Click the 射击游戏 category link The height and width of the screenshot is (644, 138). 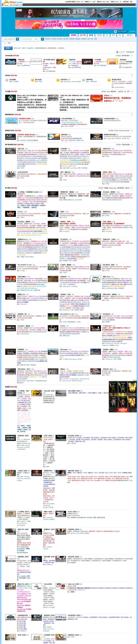(x=60, y=39)
